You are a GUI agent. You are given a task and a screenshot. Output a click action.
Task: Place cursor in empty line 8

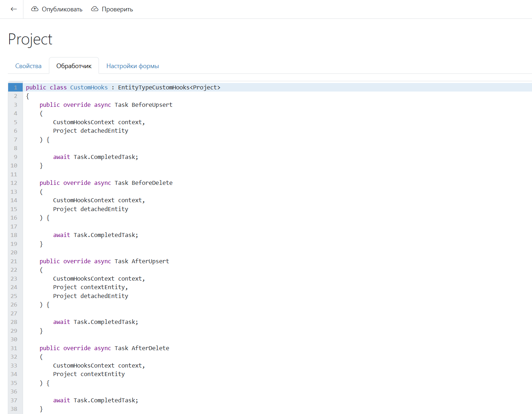pos(142,148)
